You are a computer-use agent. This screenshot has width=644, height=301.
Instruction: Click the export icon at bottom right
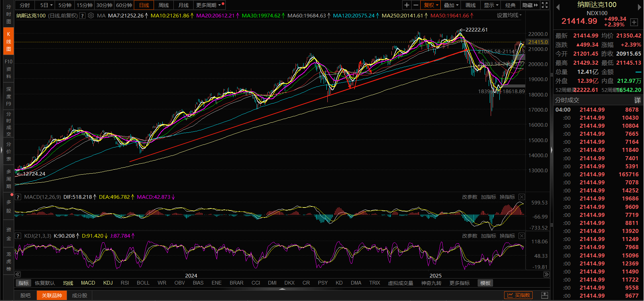(545, 295)
